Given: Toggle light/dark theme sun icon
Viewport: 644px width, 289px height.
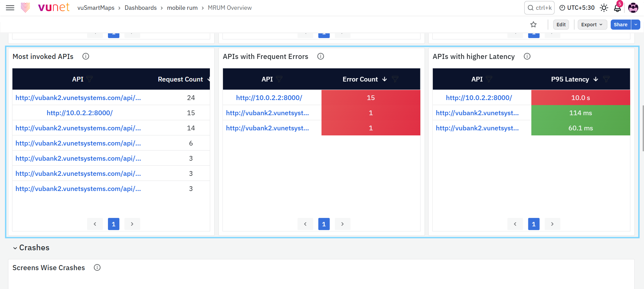Looking at the screenshot, I should click(x=604, y=8).
